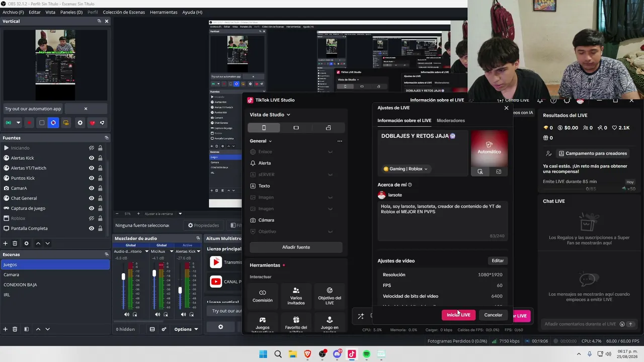644x362 pixels.
Task: Open vertical dock settings gear
Action: (80, 123)
